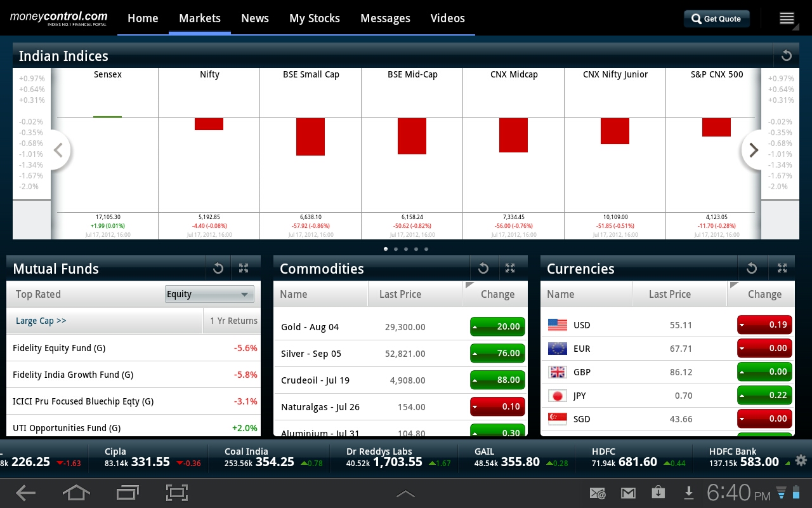Tap Silver change button 76.00
The height and width of the screenshot is (508, 812).
[497, 353]
